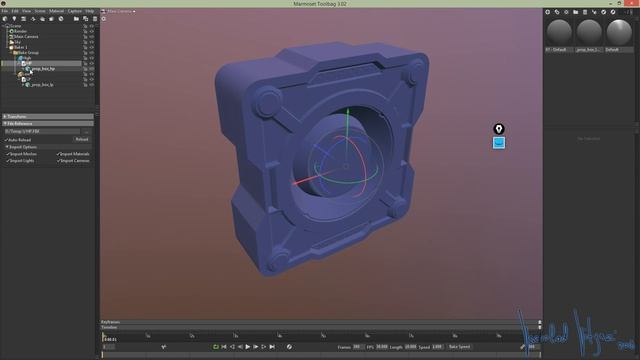Go to next keyframe in timeline
Screen dimensions: 640x360
[x=264, y=347]
